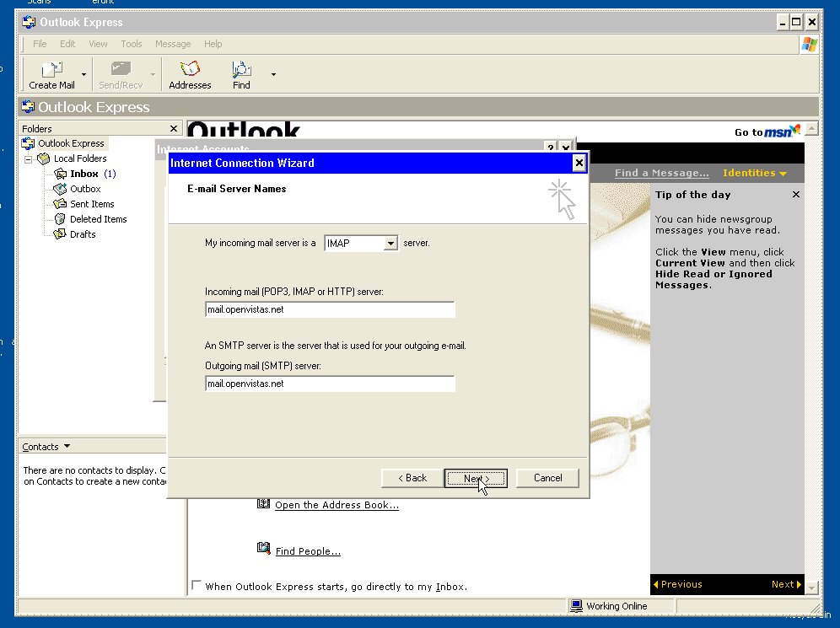Click the Inbox folder icon
The width and height of the screenshot is (840, 628).
[x=60, y=174]
